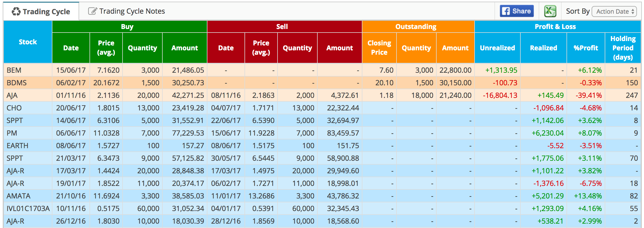Select the PM stock name

tap(12, 133)
